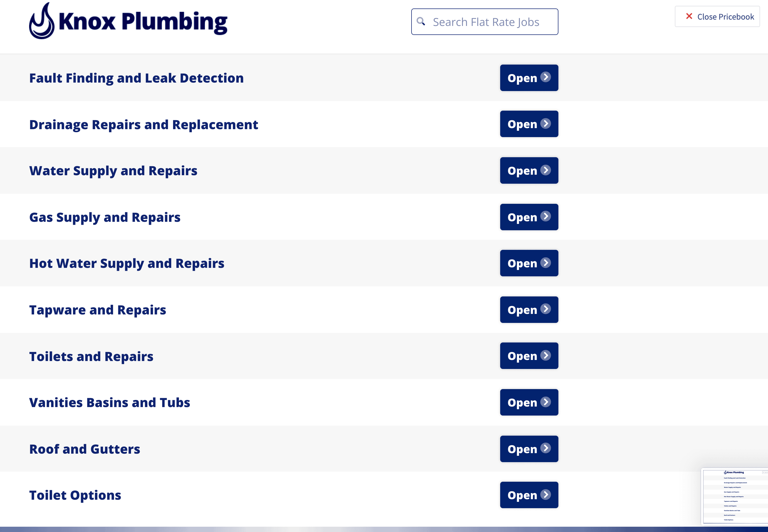Expand the Toilets and Repairs category
The height and width of the screenshot is (532, 768).
tap(529, 356)
